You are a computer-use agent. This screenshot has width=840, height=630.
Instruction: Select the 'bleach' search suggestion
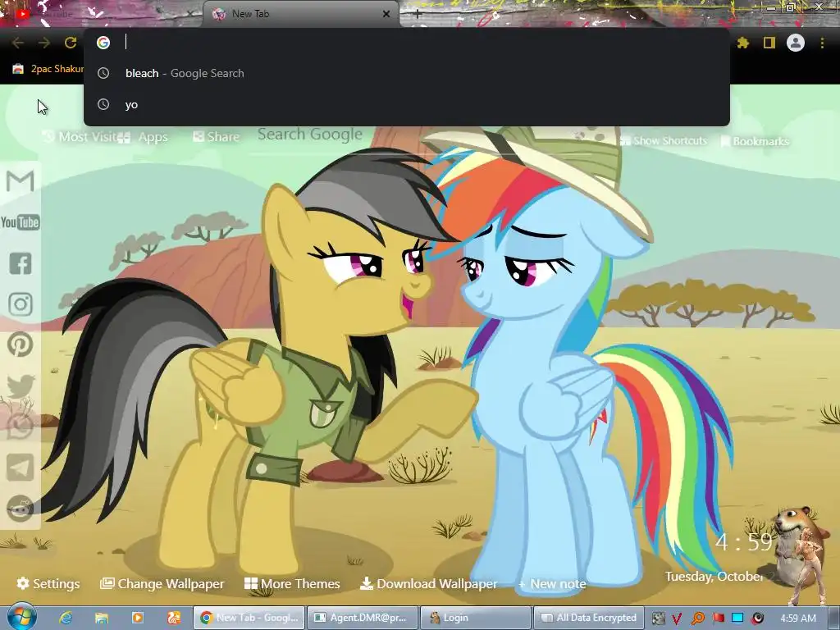406,73
